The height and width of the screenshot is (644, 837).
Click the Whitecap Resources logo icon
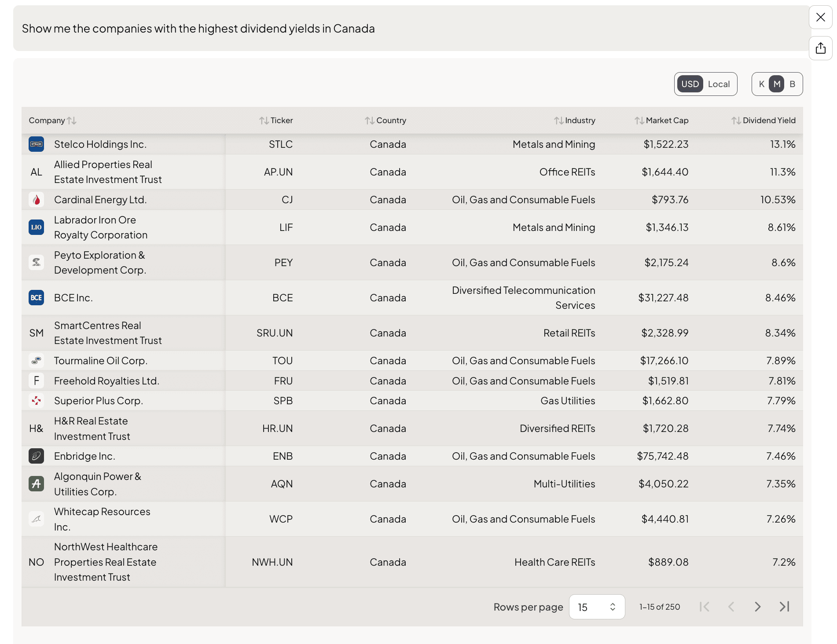pyautogui.click(x=36, y=519)
